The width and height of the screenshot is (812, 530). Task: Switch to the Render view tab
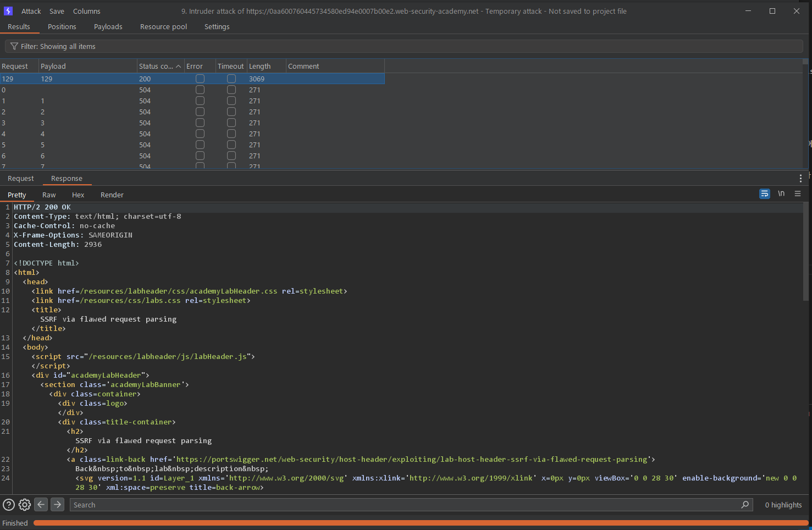tap(112, 195)
